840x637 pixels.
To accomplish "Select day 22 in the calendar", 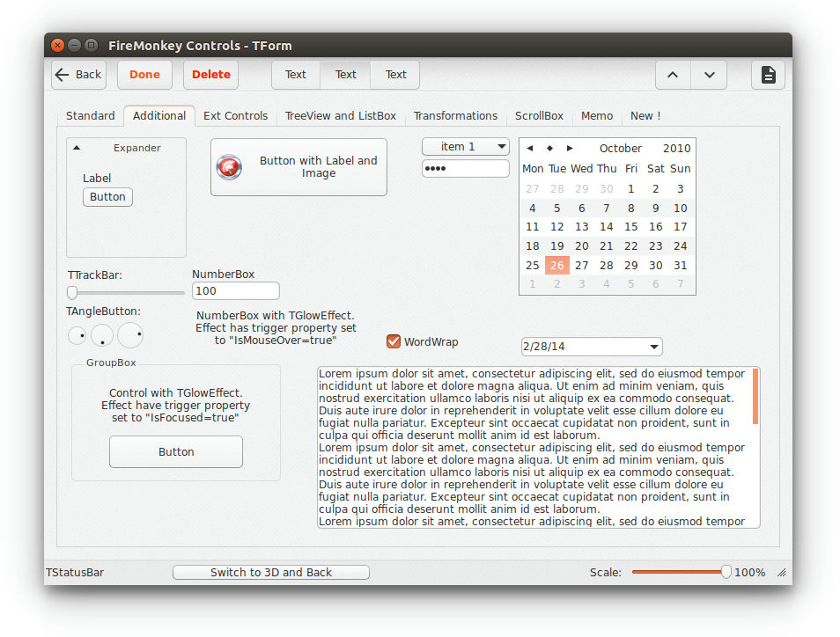I will tap(631, 246).
